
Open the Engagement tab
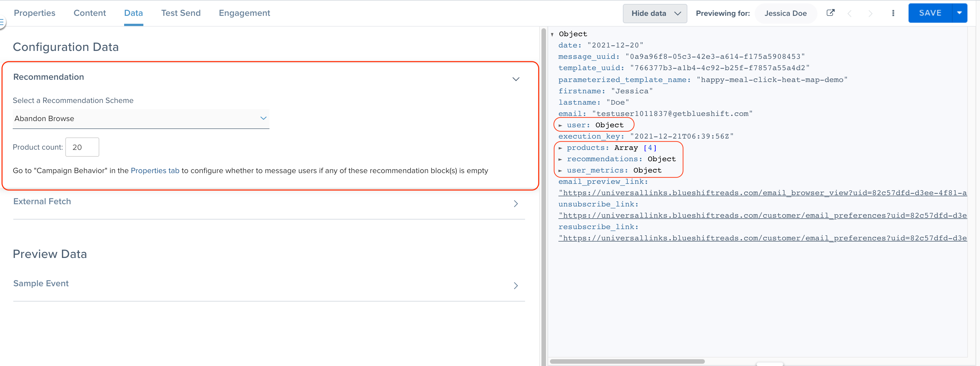(244, 13)
